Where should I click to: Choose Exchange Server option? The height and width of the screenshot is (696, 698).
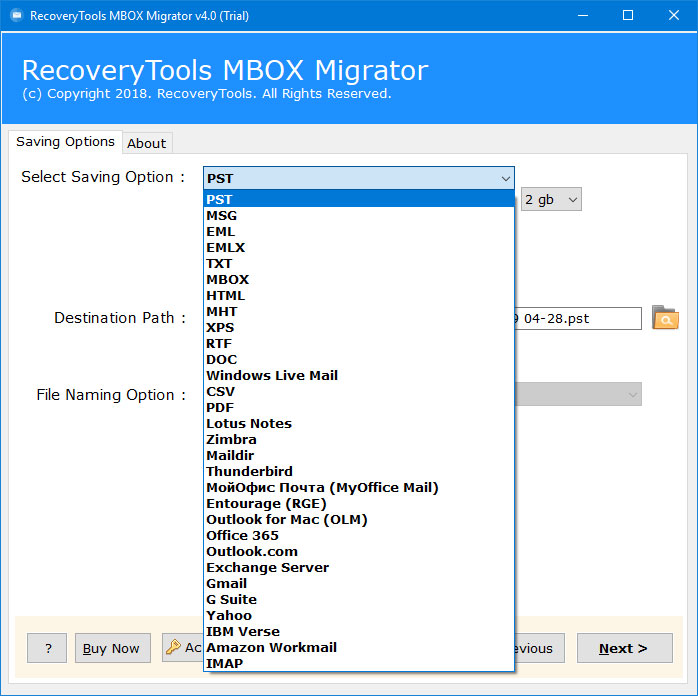[x=359, y=568]
